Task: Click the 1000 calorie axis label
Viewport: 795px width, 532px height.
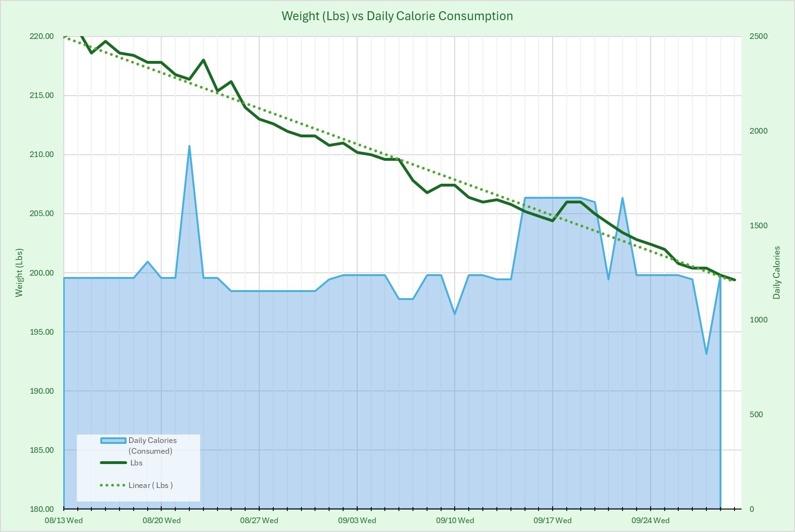Action: coord(758,320)
